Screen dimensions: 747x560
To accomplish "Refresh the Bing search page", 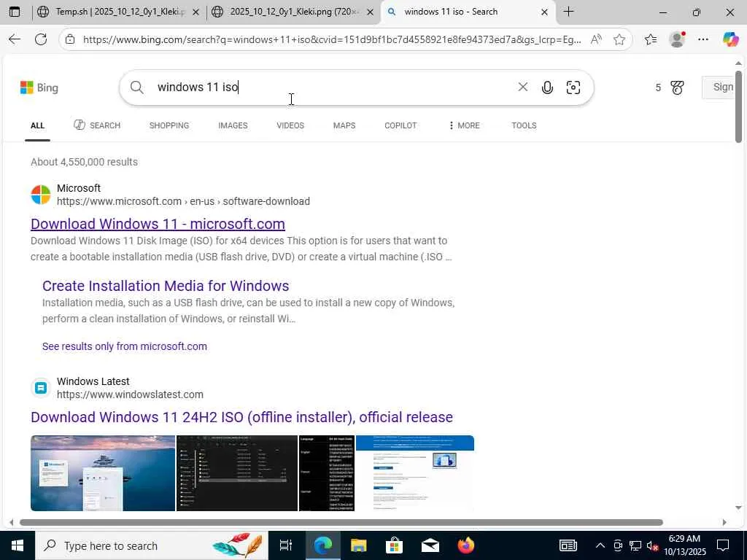I will 41,39.
